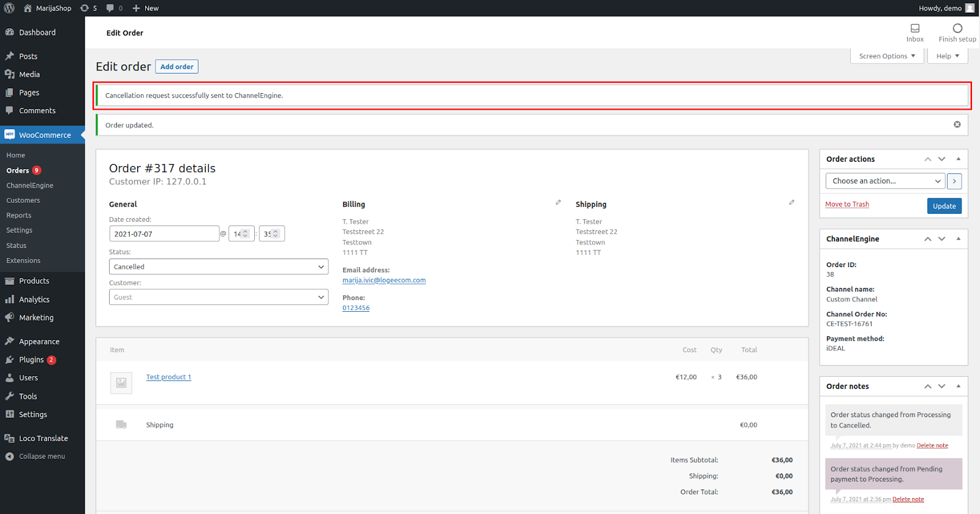Screen dimensions: 980x514
Task: Open the 'Choose an action' dropdown
Action: [884, 181]
